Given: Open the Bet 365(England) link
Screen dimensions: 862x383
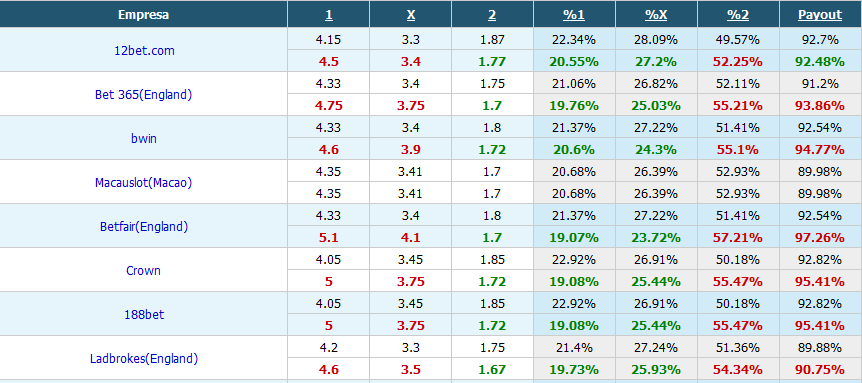Looking at the screenshot, I should 143,95.
